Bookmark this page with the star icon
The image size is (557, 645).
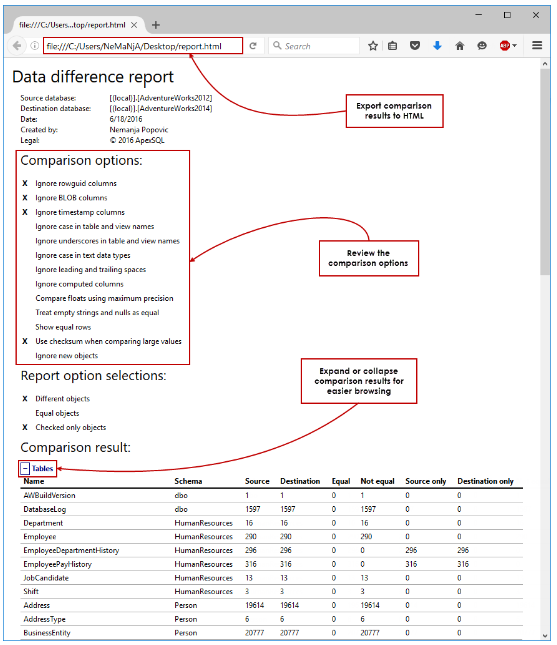pos(373,46)
